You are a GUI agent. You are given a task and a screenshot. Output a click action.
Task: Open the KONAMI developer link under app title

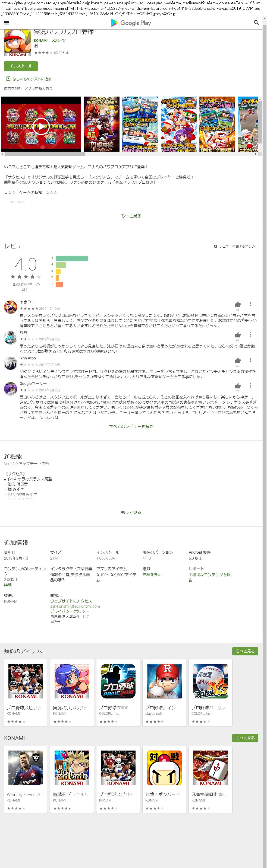[x=40, y=40]
